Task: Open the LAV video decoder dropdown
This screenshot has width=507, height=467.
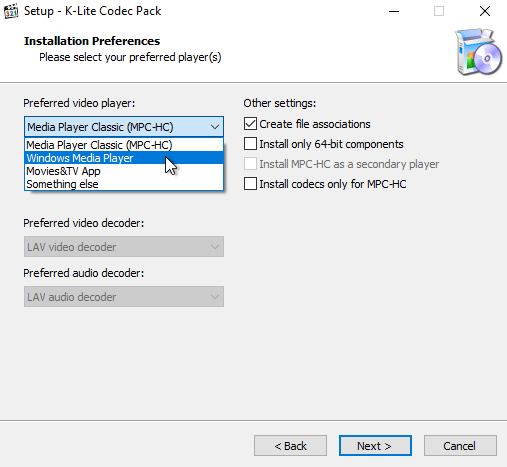Action: point(124,247)
